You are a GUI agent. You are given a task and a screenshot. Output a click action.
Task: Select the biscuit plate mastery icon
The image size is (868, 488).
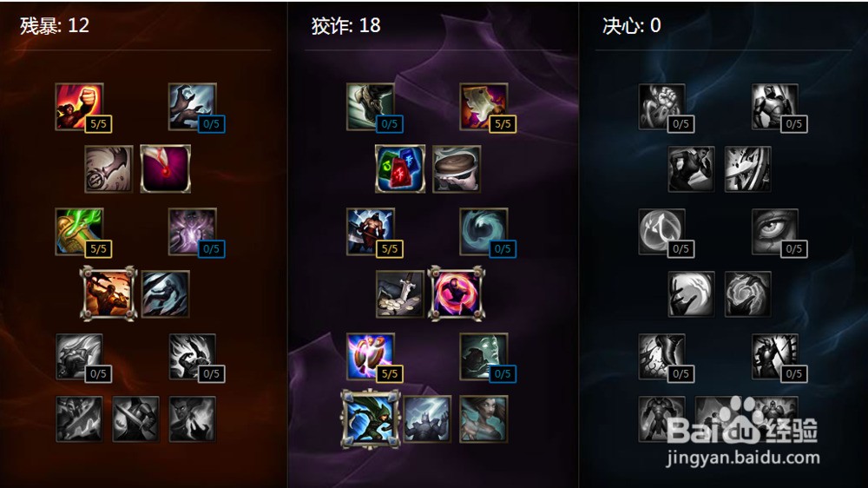point(457,169)
